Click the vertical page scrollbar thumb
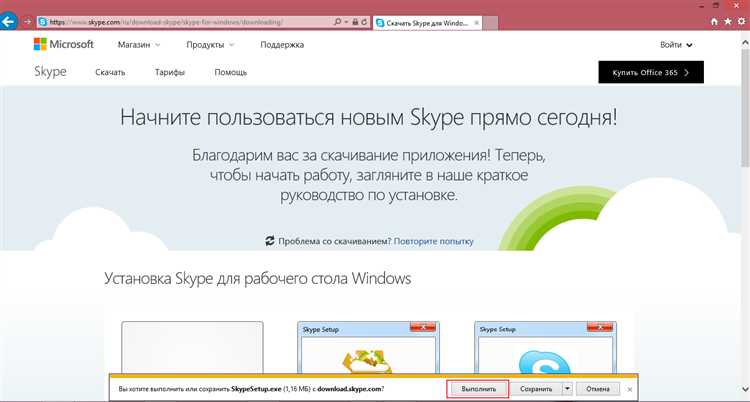Screen dimensions: 750x402 click(x=746, y=107)
